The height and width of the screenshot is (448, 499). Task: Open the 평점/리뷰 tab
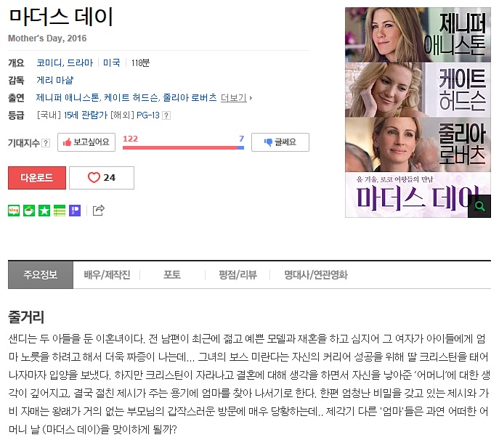[x=238, y=275]
